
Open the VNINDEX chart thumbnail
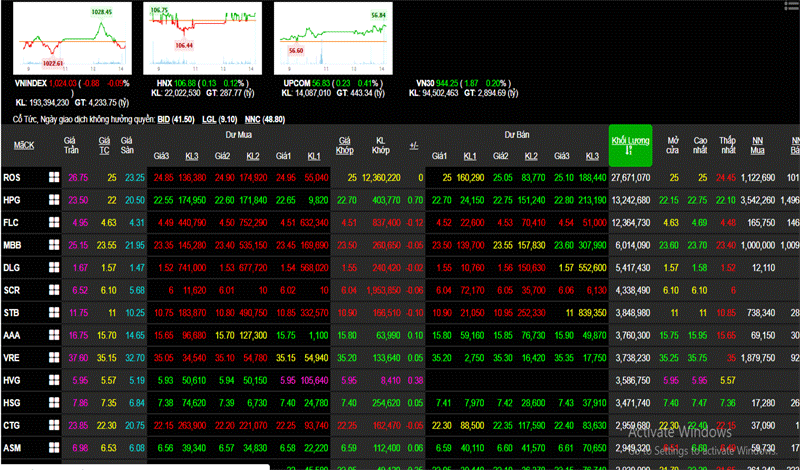click(72, 39)
